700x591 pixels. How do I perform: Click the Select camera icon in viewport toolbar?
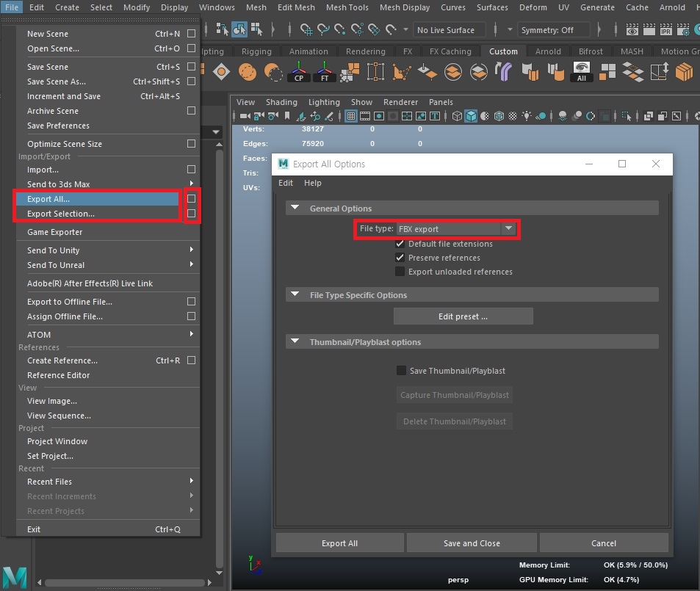tap(245, 117)
